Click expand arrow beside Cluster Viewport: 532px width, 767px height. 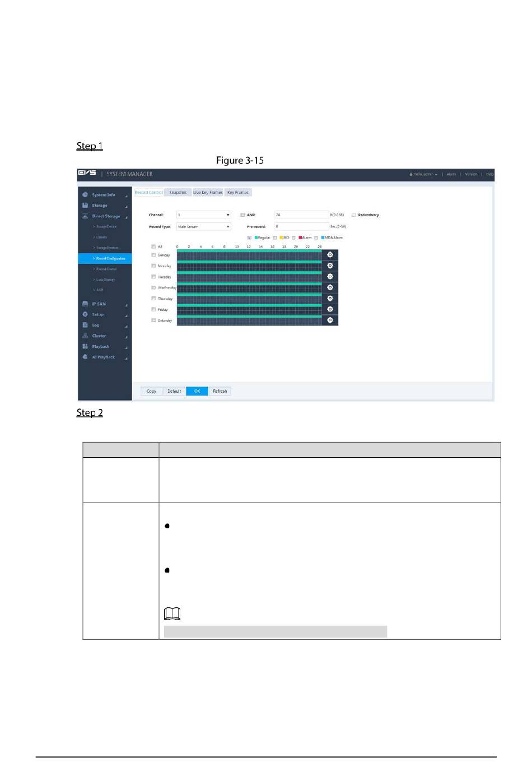pos(127,337)
